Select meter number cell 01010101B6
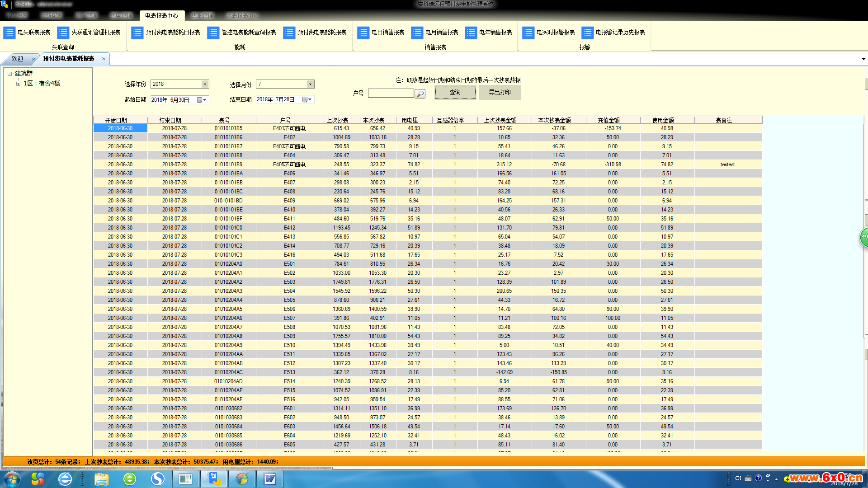868x488 pixels. pyautogui.click(x=229, y=137)
